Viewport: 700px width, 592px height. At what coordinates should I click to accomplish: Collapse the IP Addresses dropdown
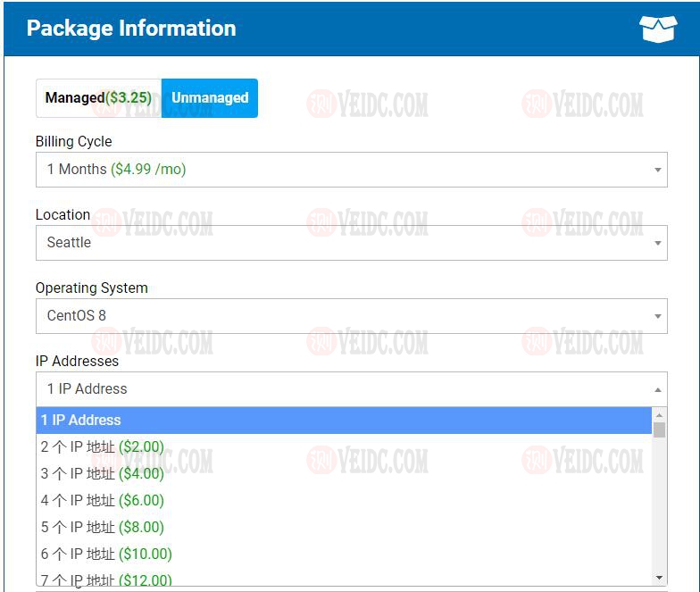tap(351, 388)
